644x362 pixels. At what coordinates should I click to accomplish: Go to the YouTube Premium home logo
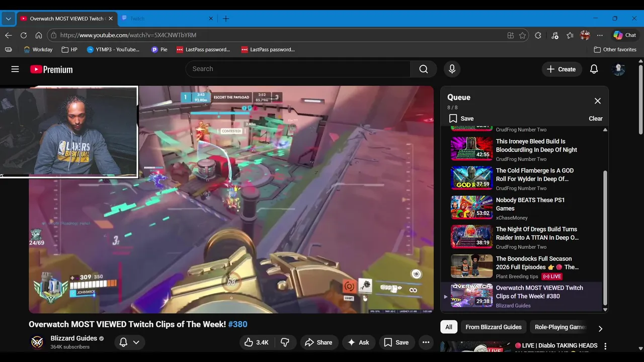(51, 69)
